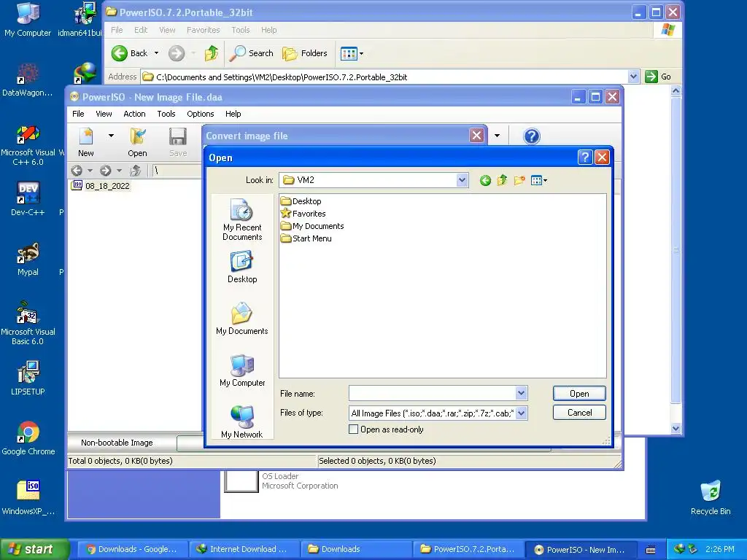Open PowerISO Options menu
This screenshot has height=560, width=747.
point(200,114)
